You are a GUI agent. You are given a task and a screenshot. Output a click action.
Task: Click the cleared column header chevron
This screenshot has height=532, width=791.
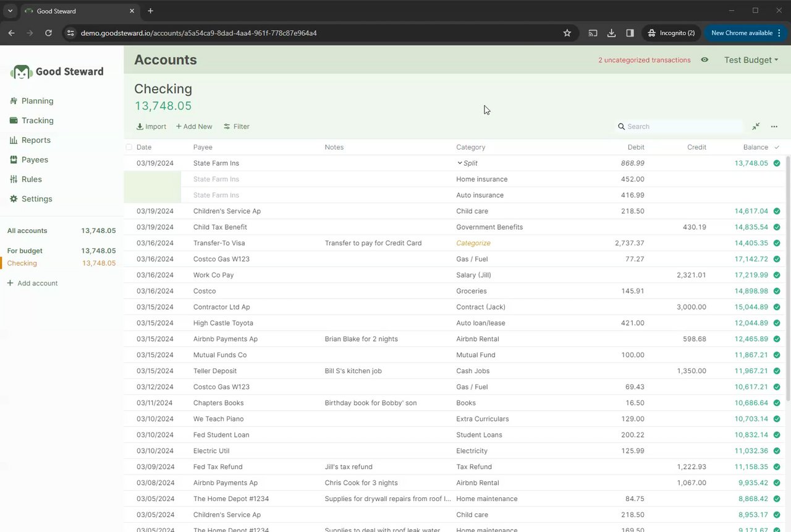(x=777, y=147)
